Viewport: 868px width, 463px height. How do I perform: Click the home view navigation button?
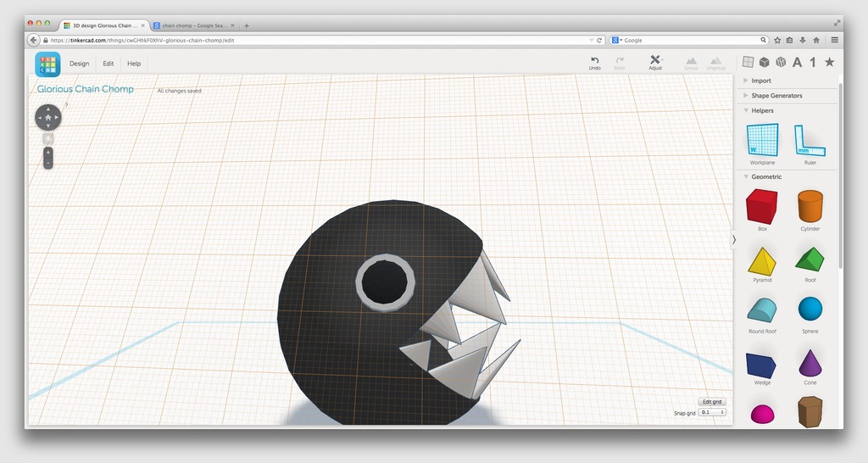click(48, 117)
